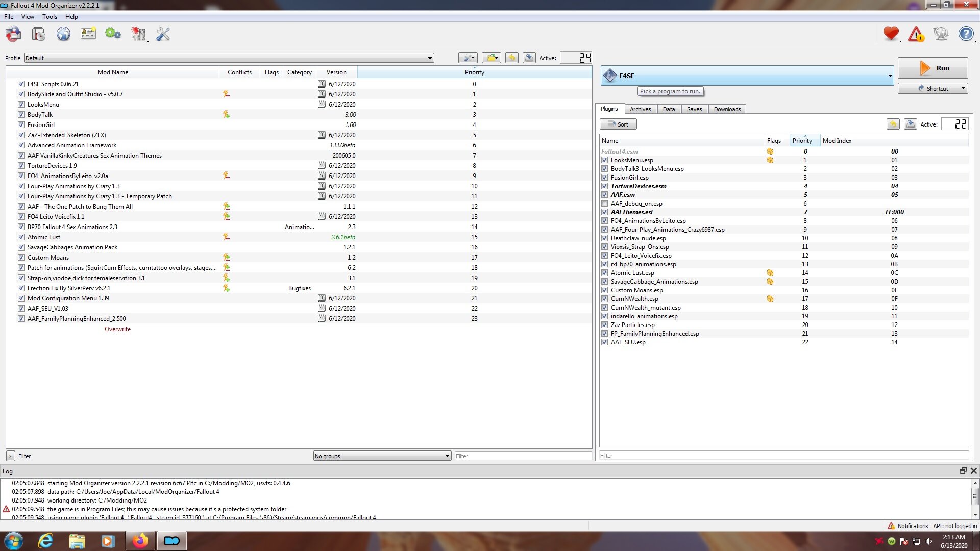Open the View menu
Image resolution: width=980 pixels, height=551 pixels.
click(28, 17)
